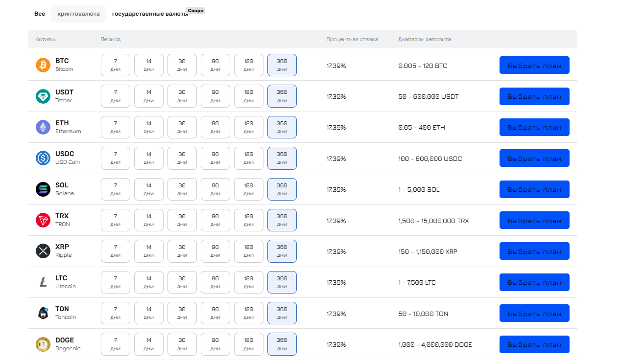The height and width of the screenshot is (362, 644).
Task: Select 14-day period for BTC
Action: click(x=149, y=65)
